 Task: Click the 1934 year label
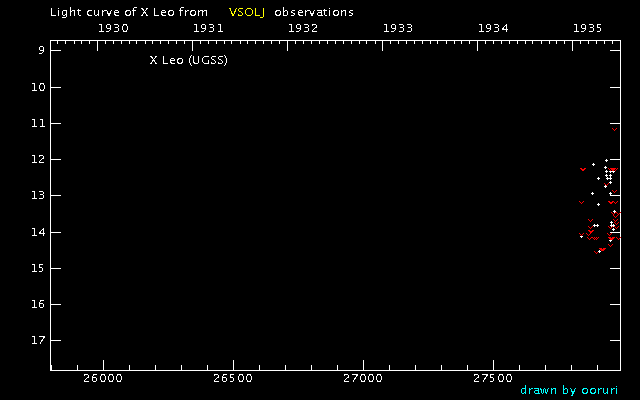[493, 28]
